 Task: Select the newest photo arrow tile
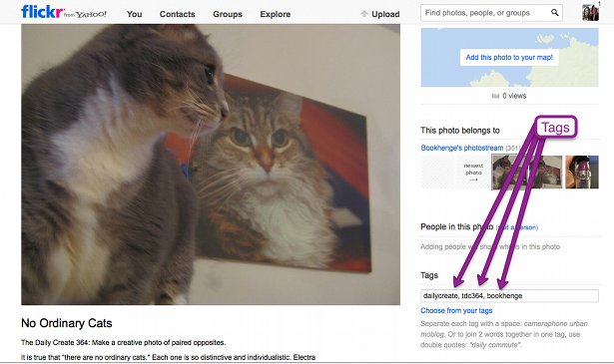point(473,173)
